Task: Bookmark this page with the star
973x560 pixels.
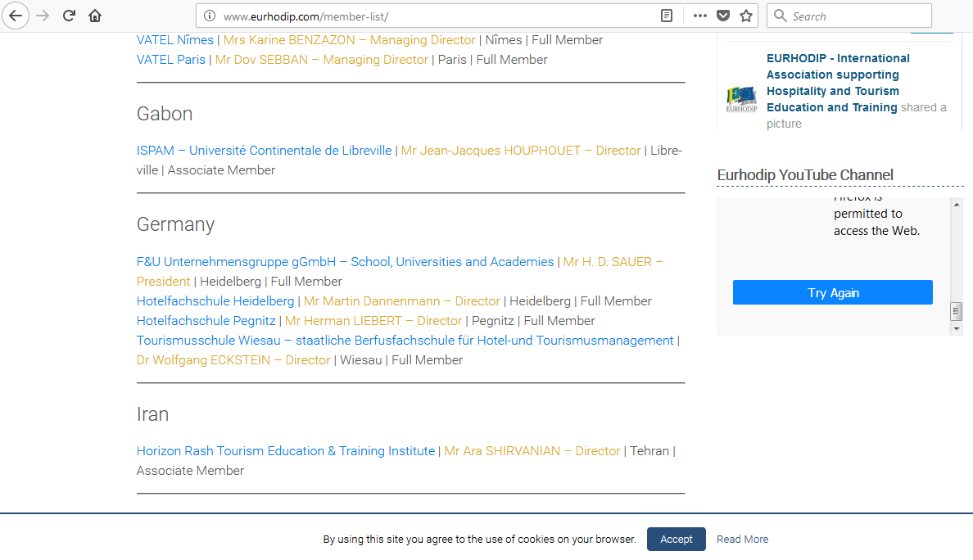Action: click(x=746, y=16)
